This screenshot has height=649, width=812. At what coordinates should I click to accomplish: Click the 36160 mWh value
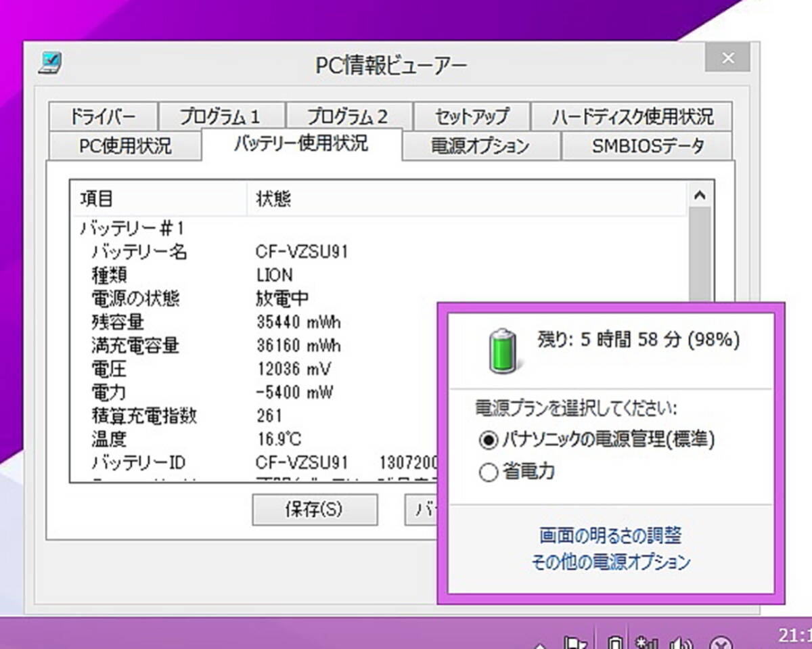click(298, 346)
